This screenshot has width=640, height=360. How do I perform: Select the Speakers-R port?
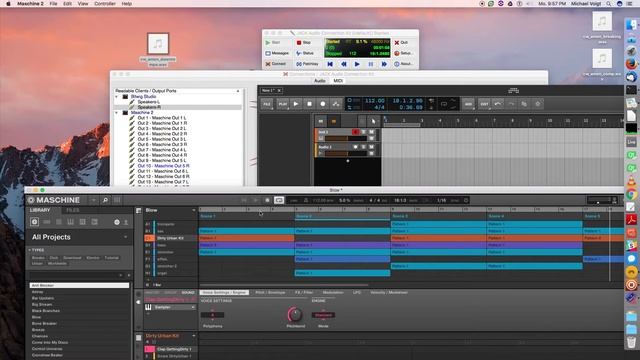(149, 107)
